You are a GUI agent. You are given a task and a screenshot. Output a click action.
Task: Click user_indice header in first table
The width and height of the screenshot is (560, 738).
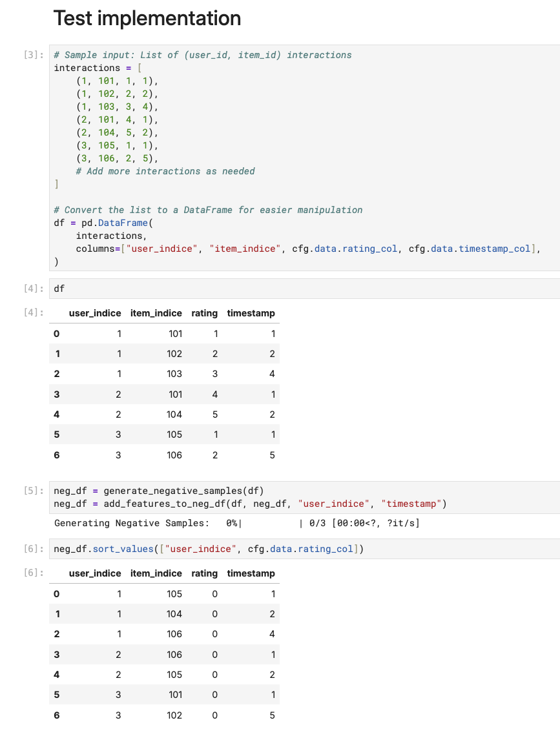(95, 313)
